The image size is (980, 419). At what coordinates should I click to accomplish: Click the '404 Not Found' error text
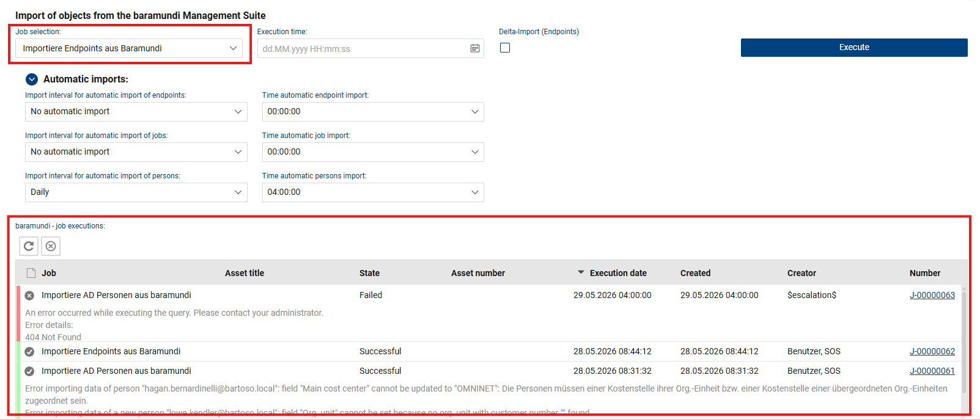[53, 337]
